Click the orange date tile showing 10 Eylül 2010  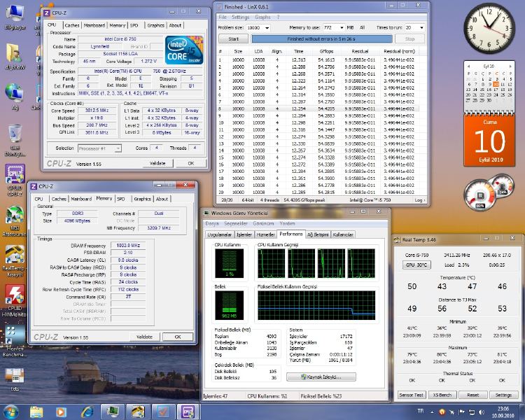tap(489, 141)
